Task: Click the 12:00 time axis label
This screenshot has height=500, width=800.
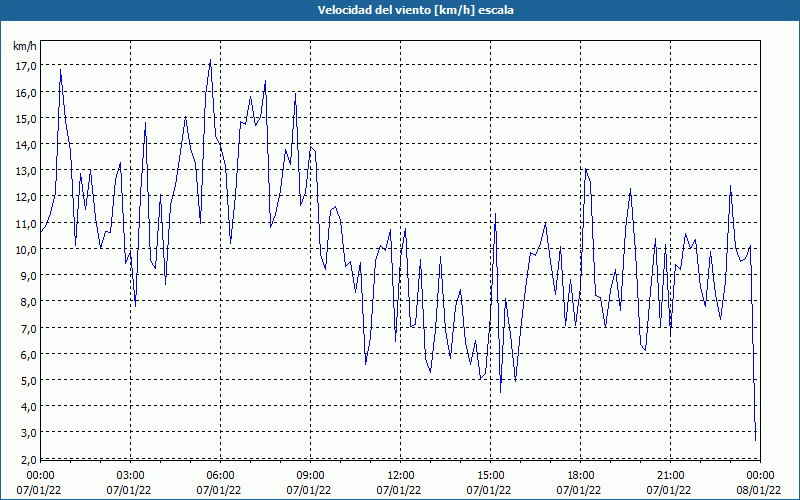Action: (x=401, y=476)
